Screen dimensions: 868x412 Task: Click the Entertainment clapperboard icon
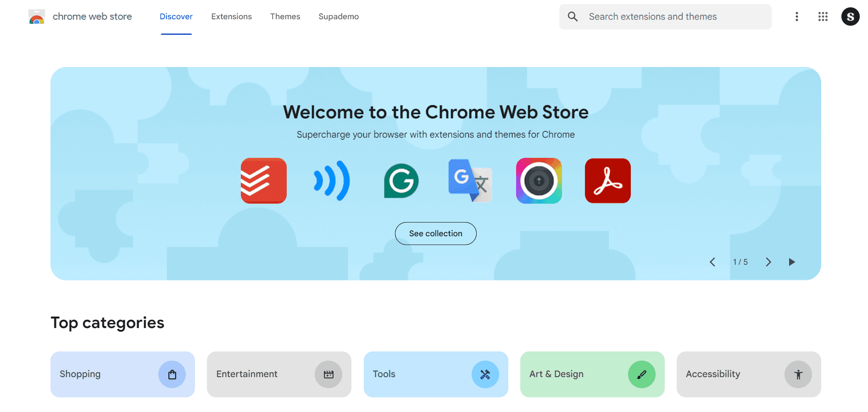coord(328,374)
